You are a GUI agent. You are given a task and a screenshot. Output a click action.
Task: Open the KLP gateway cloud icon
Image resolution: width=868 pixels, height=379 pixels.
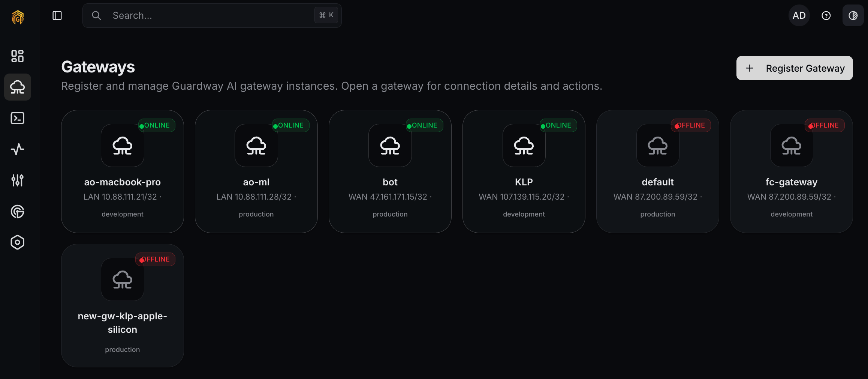[524, 146]
